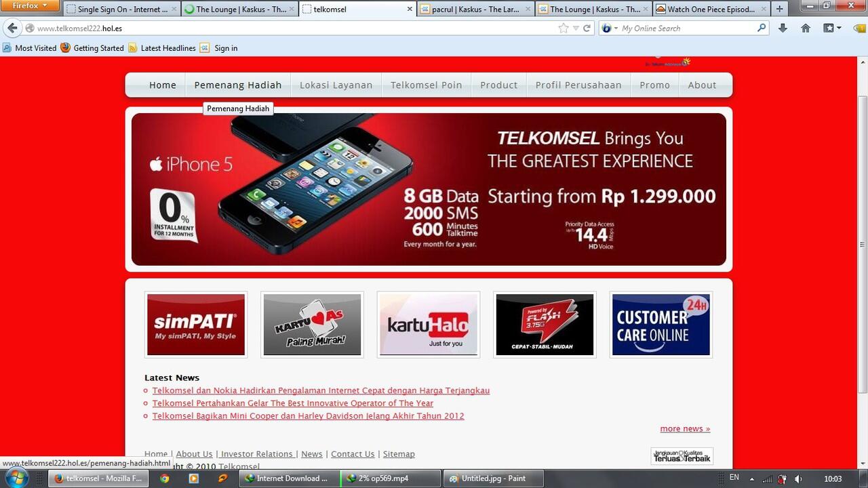Open the Kartu As product tile
The height and width of the screenshot is (488, 868).
coord(312,325)
